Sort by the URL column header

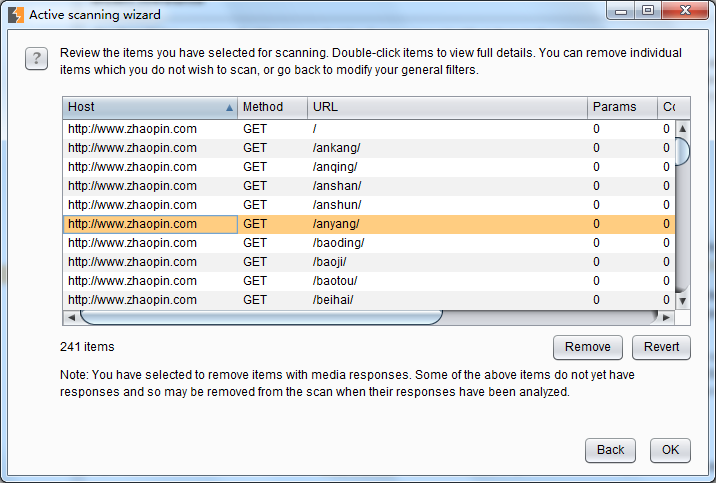446,107
